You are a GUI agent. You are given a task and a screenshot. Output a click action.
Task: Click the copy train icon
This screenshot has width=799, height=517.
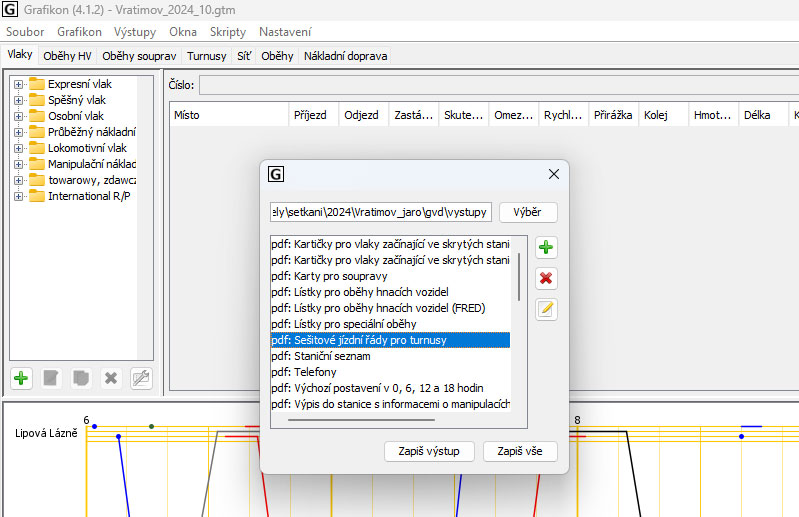point(81,378)
